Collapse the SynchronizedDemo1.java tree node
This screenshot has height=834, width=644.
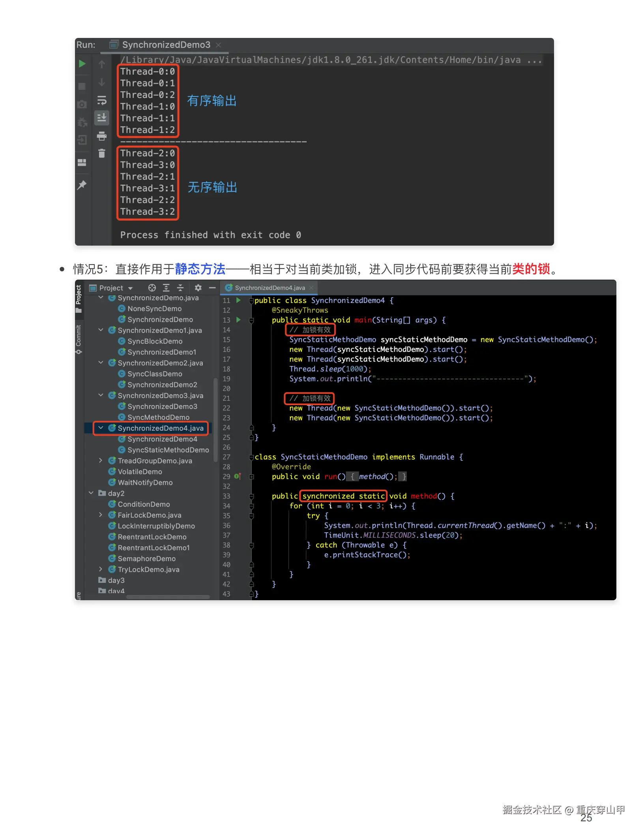point(101,330)
